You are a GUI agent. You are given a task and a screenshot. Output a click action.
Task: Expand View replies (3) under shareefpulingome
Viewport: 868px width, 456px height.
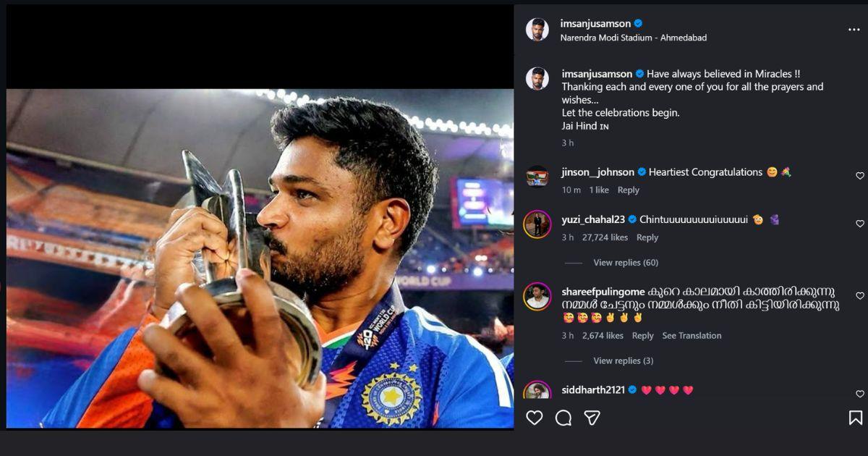623,361
